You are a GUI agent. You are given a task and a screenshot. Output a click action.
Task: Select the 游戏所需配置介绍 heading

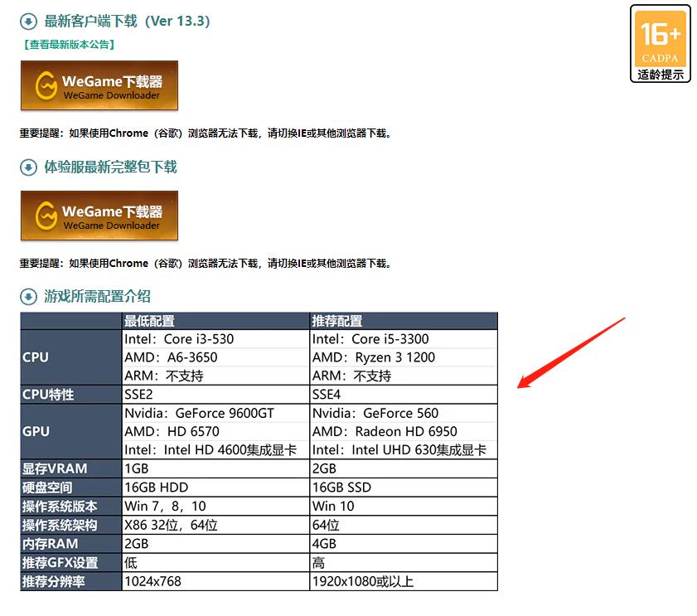point(97,296)
